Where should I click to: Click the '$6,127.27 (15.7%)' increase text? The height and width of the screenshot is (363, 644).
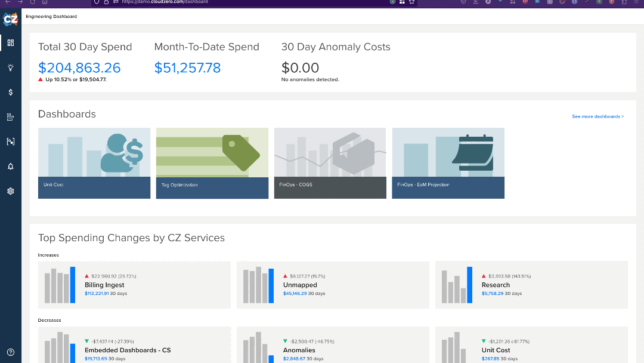[308, 276]
